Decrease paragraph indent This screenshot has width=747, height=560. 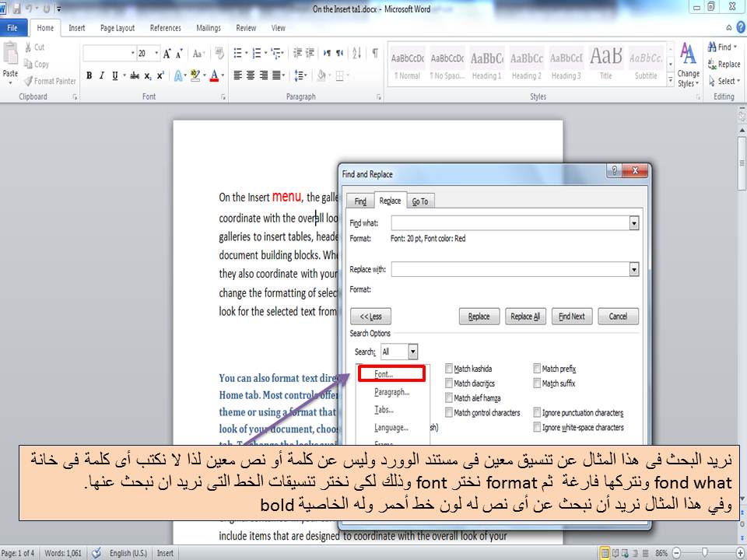point(297,54)
